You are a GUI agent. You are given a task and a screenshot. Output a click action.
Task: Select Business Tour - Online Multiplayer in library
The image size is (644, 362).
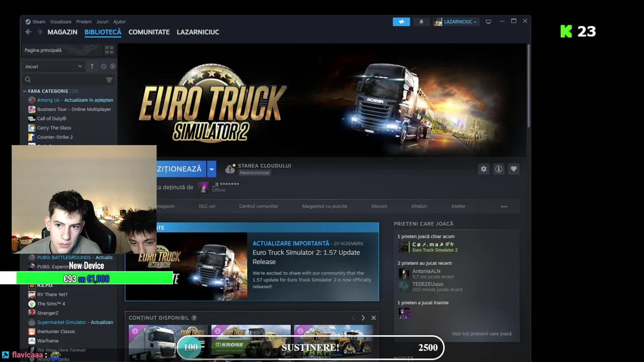pyautogui.click(x=74, y=109)
